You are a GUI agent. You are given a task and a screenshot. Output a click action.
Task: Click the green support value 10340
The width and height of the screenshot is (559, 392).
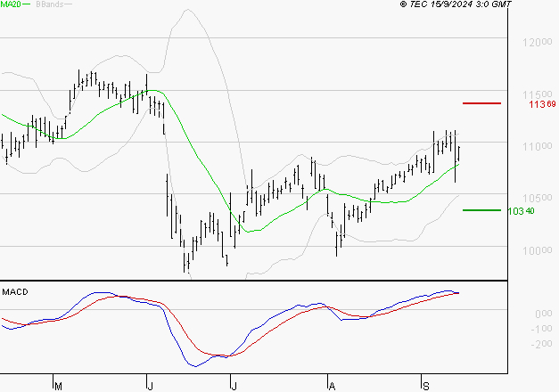point(521,211)
